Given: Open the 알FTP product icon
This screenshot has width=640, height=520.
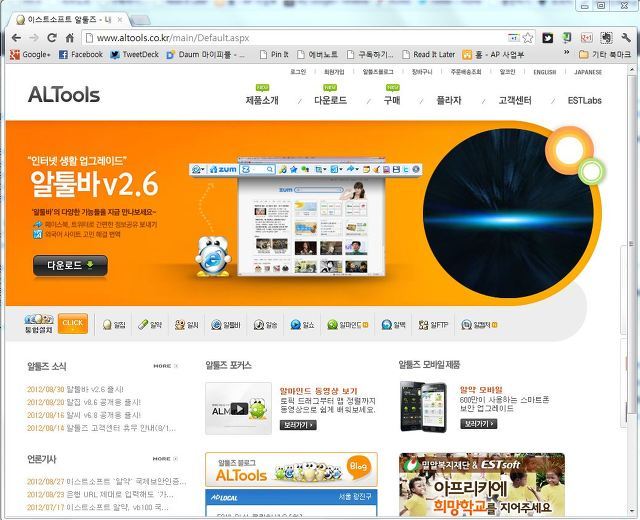Looking at the screenshot, I should click(x=433, y=325).
